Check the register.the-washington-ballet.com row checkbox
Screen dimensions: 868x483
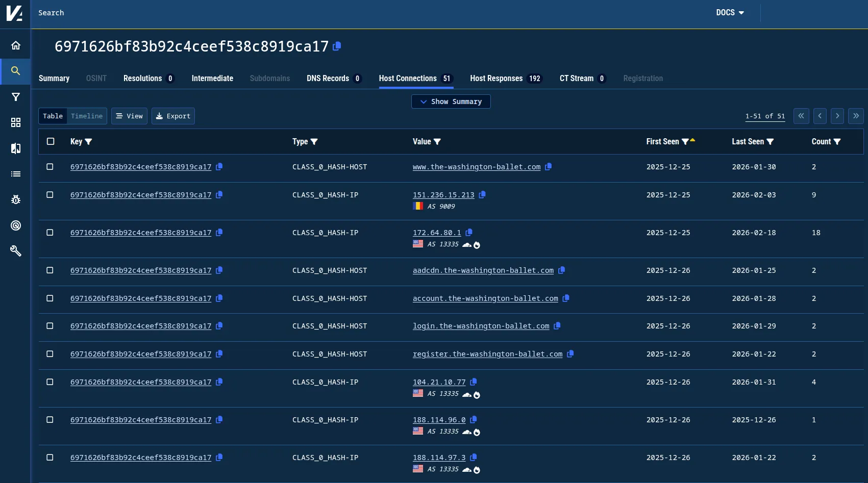point(50,354)
